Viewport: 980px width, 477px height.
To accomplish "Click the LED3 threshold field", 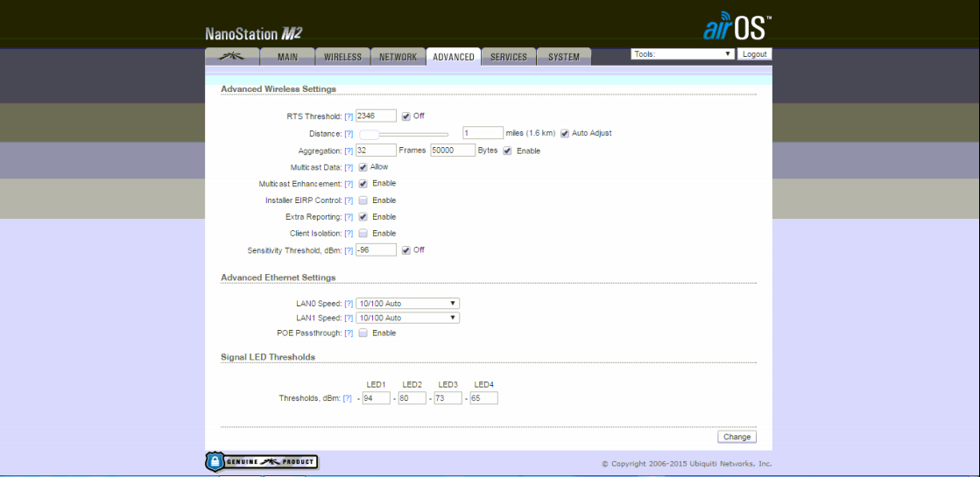I will coord(448,398).
